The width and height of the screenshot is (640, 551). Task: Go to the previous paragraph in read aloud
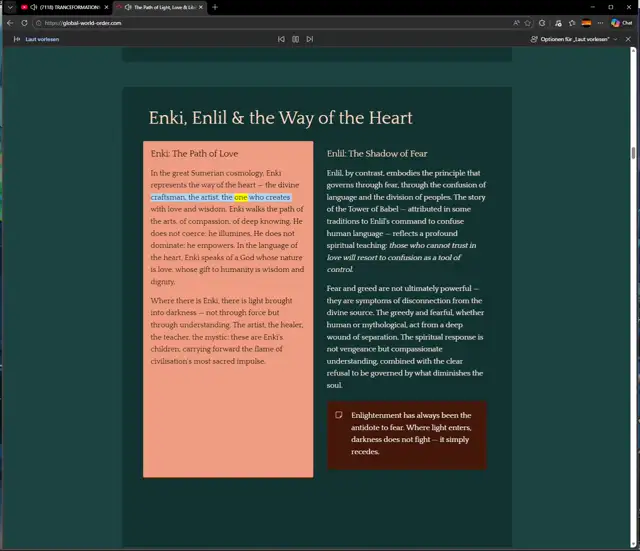click(x=281, y=39)
